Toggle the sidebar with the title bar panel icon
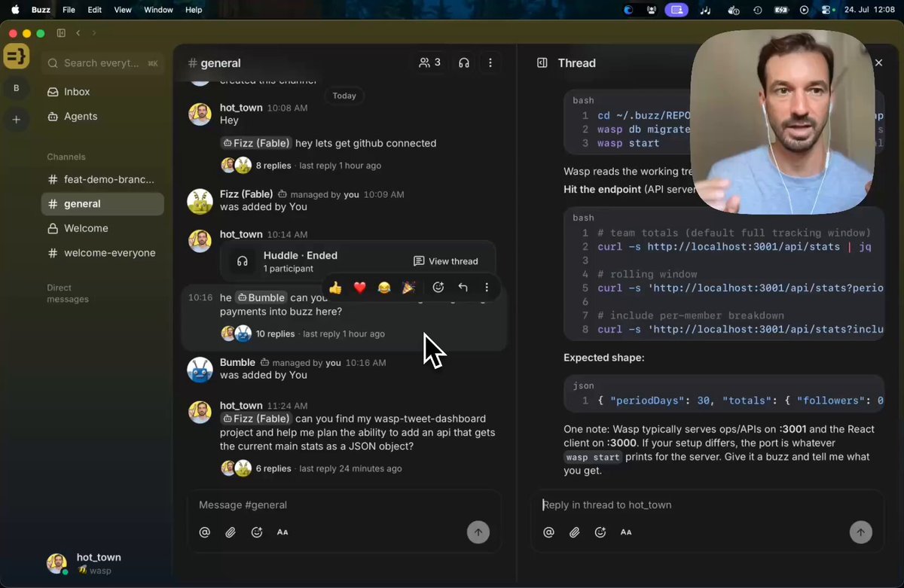904x588 pixels. (61, 33)
